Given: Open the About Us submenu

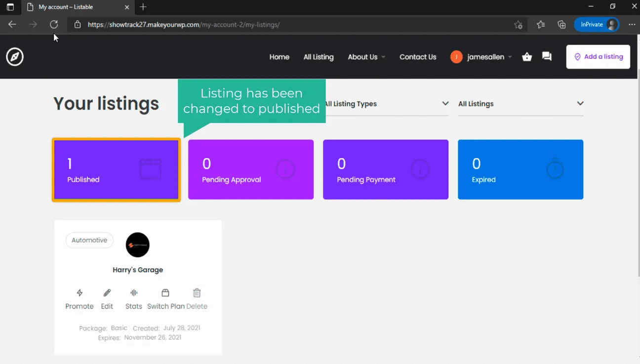Looking at the screenshot, I should [366, 57].
